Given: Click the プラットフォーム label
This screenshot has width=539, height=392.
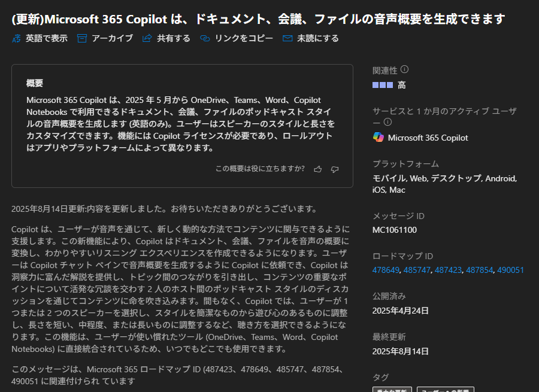Looking at the screenshot, I should [406, 164].
